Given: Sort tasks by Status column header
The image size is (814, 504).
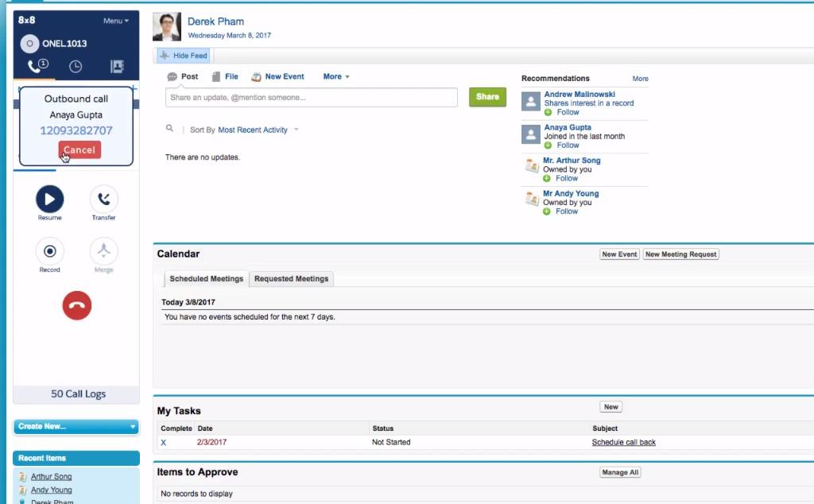Looking at the screenshot, I should [x=382, y=428].
